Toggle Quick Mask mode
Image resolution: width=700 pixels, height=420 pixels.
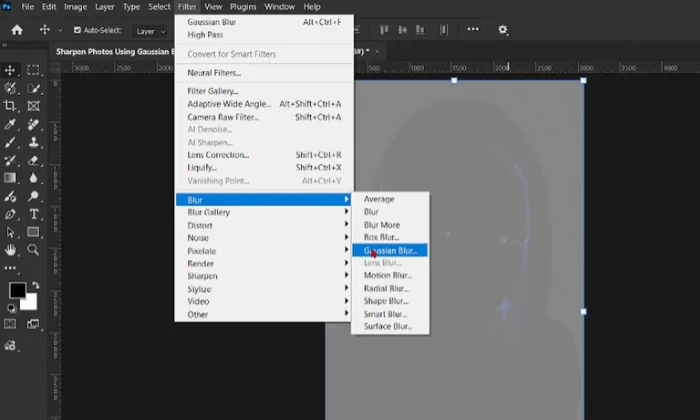point(9,324)
